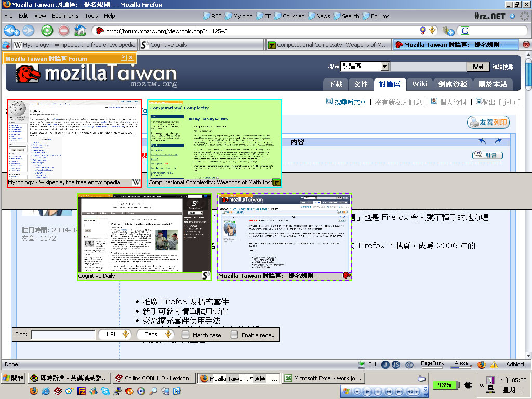
Task: Open the Wiki navigation link
Action: [x=420, y=84]
